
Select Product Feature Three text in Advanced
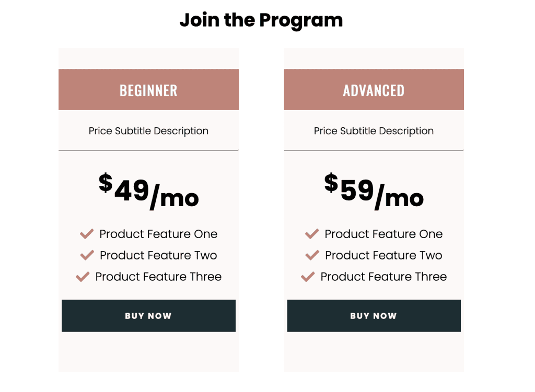(x=383, y=277)
